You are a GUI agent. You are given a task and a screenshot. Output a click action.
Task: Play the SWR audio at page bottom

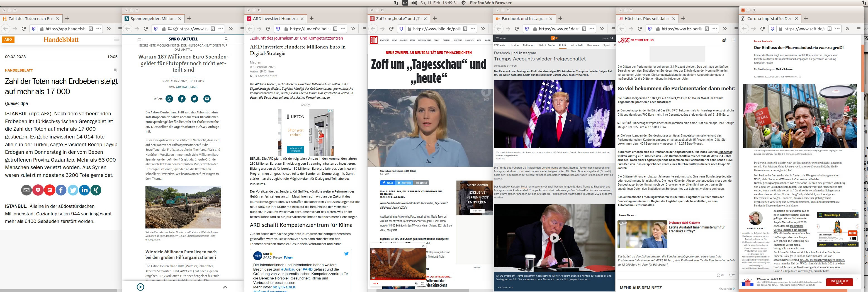[140, 287]
